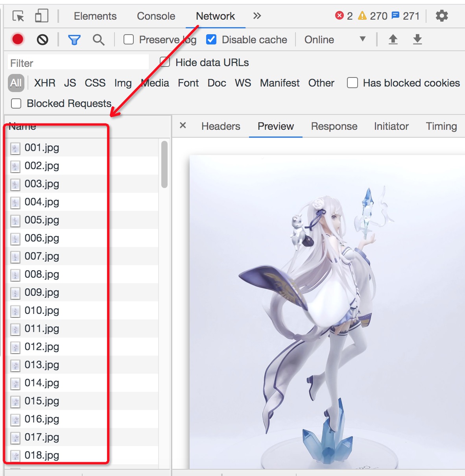Click the file icon of 010.jpg
This screenshot has height=476, width=465.
tap(15, 311)
